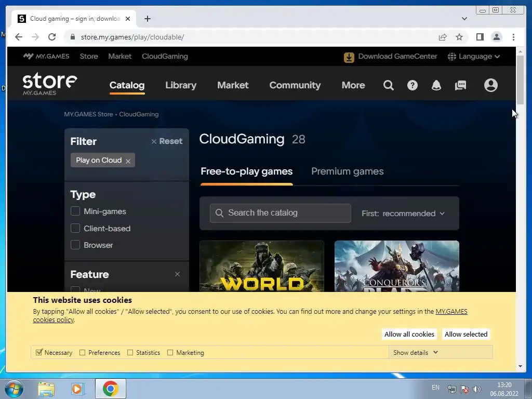Click Allow all cookies button

(x=409, y=334)
